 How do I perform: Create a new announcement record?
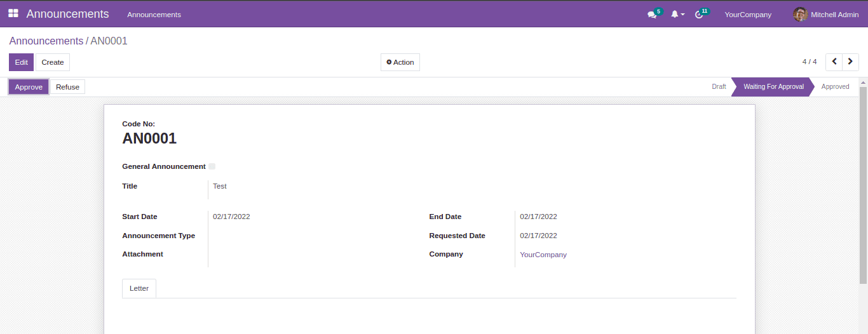pos(53,62)
